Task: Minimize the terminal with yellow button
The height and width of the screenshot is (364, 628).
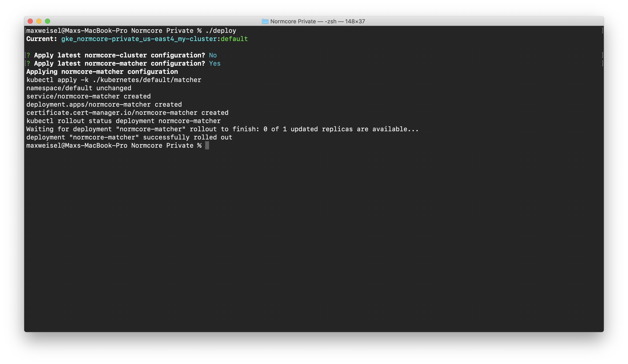Action: click(39, 21)
